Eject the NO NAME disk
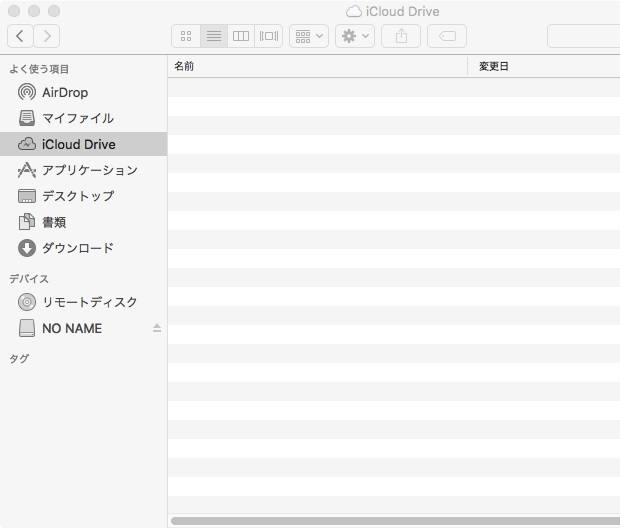Viewport: 620px width, 528px height. pos(157,328)
